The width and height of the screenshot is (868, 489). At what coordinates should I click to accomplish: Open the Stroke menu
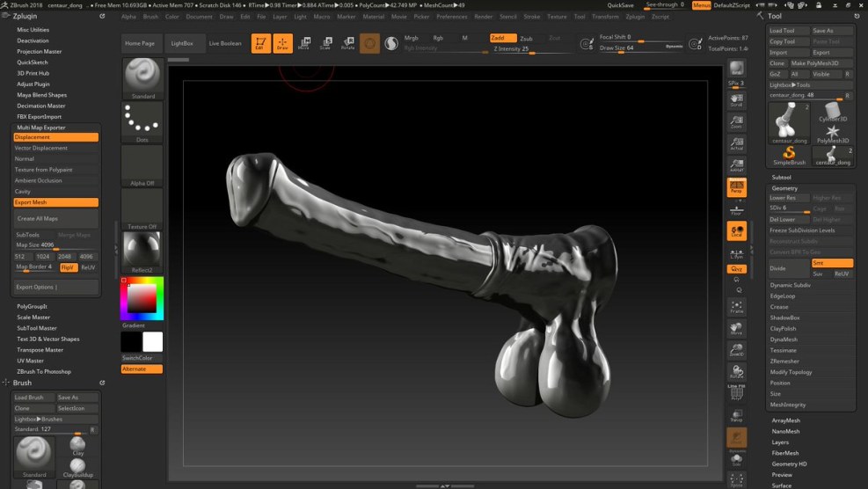(532, 17)
